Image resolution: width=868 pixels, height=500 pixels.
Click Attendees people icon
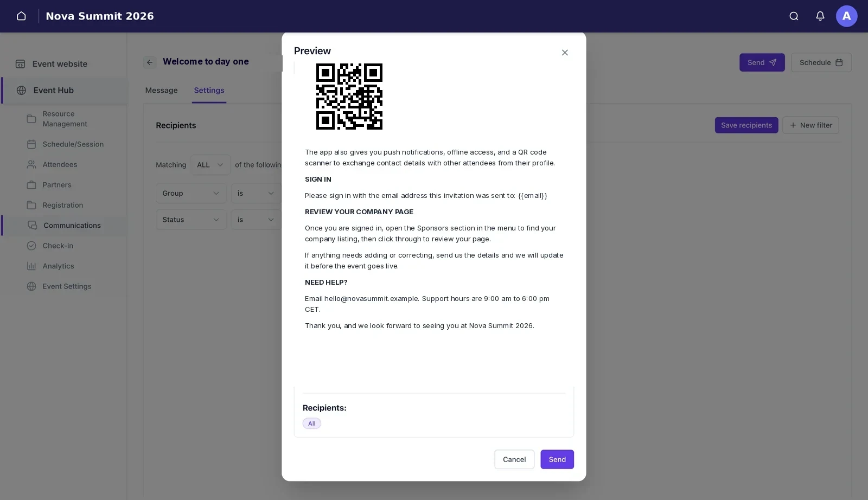point(31,164)
